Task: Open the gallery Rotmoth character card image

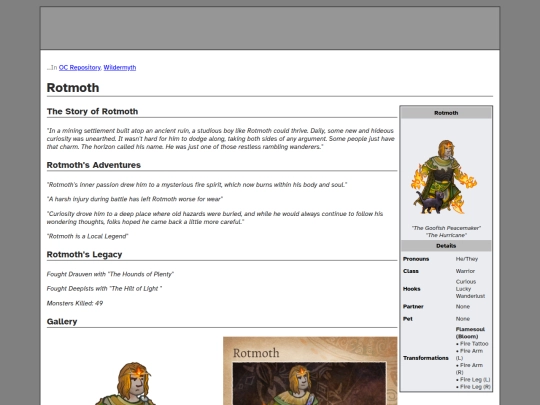Action: pyautogui.click(x=310, y=371)
